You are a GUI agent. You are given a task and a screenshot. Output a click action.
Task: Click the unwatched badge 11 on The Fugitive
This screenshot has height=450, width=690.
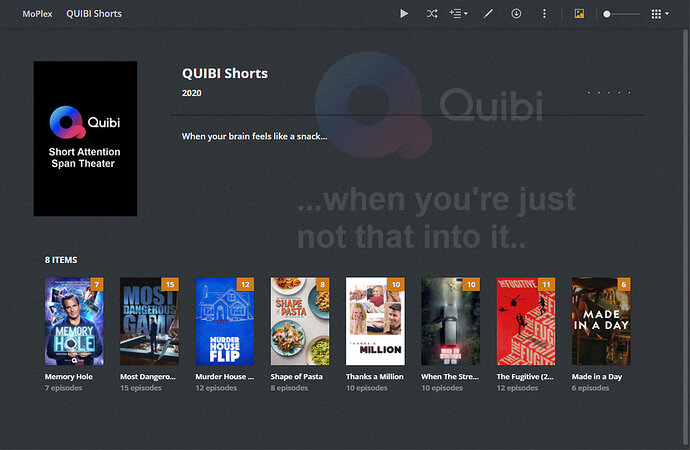point(547,284)
